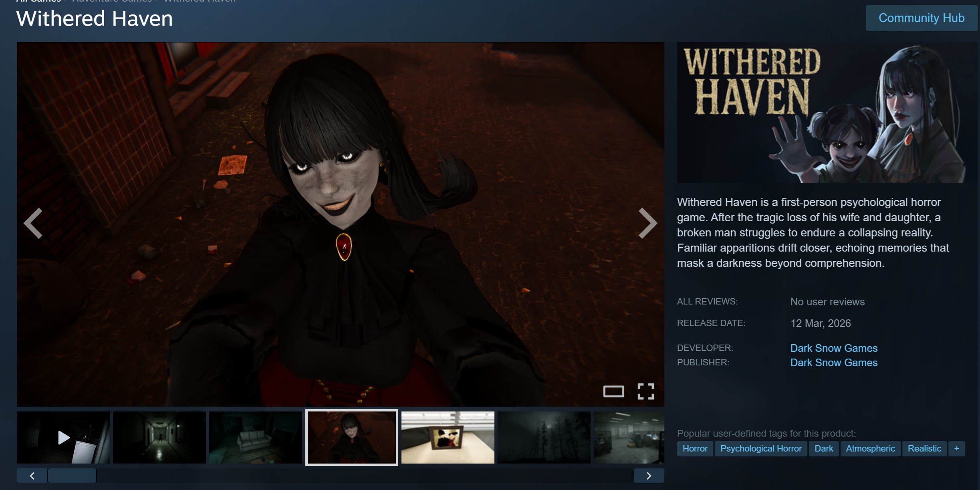Select the foggy forest screenshot thumbnail

click(544, 437)
